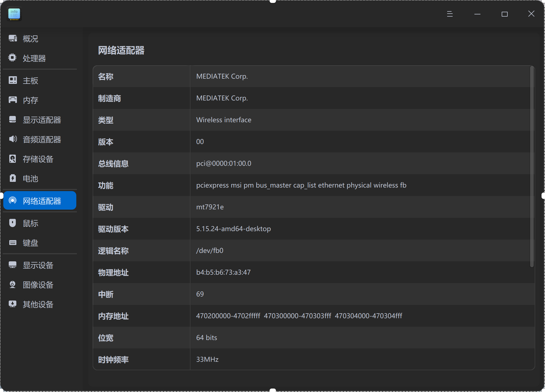Check the 电池 (Battery) icon

[x=13, y=179]
